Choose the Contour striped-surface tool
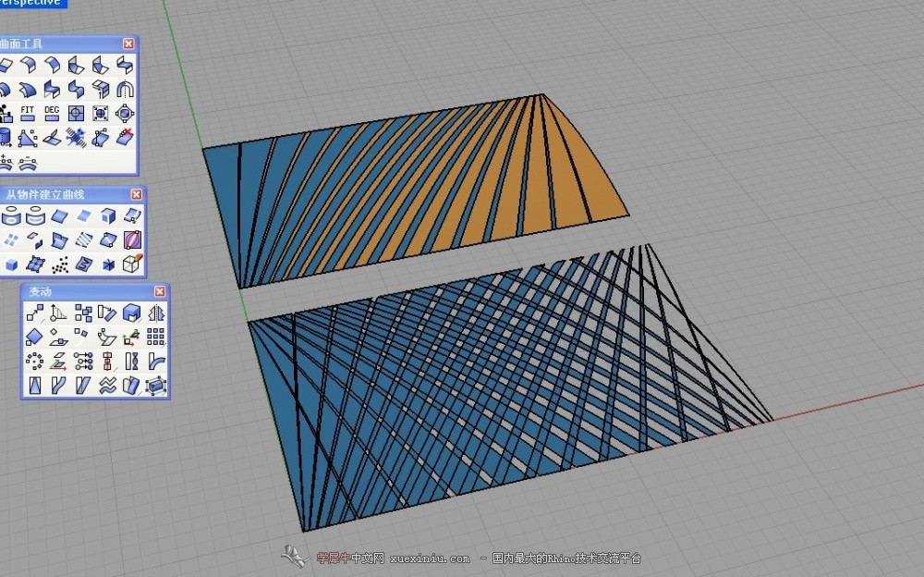924x577 pixels. click(84, 240)
